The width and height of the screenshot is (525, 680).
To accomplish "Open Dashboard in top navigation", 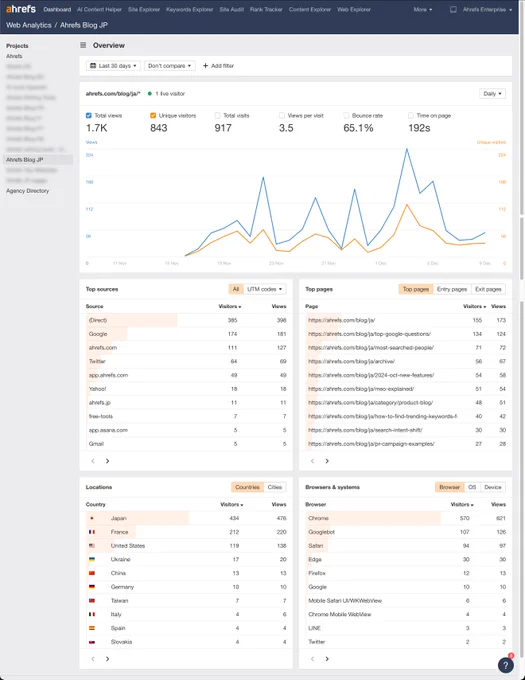I will coord(57,9).
